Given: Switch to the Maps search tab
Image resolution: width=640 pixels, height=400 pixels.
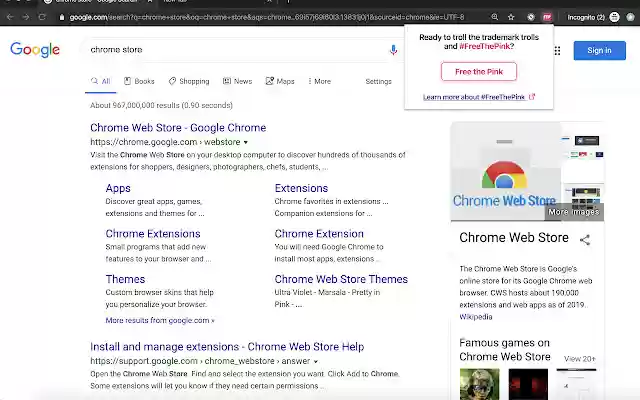Looking at the screenshot, I should coord(280,81).
